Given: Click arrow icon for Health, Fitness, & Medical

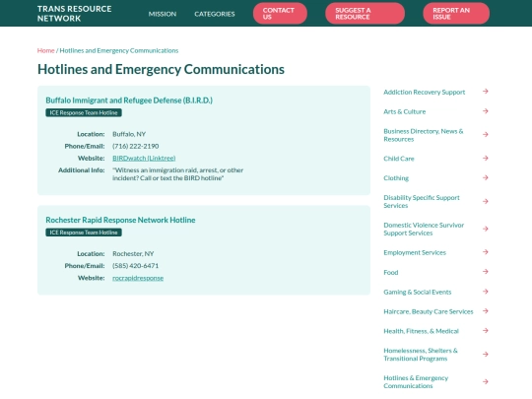Looking at the screenshot, I should click(x=486, y=331).
